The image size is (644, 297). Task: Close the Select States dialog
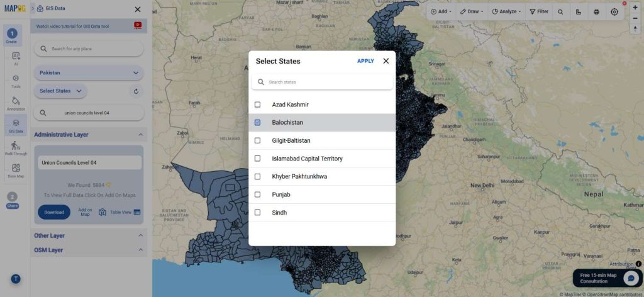pos(386,61)
